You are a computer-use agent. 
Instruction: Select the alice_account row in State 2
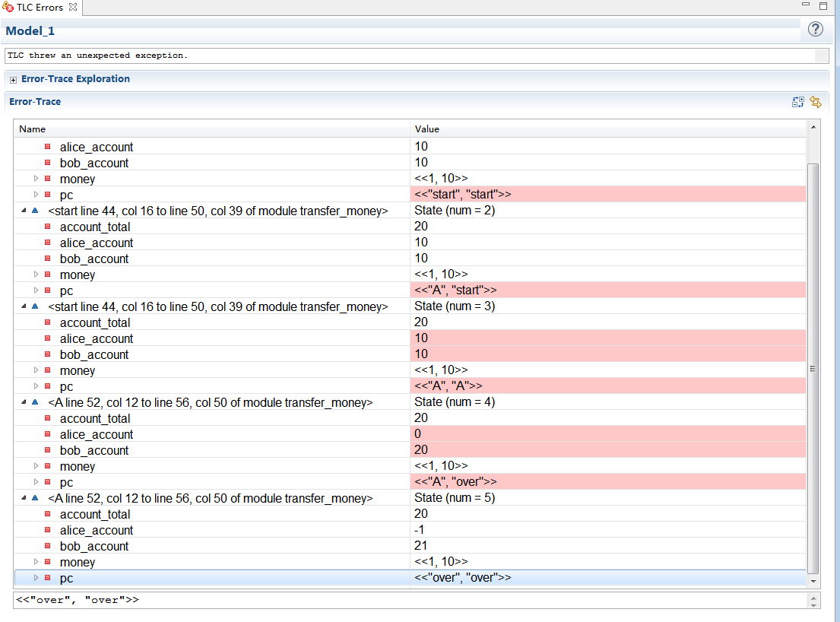pos(410,243)
